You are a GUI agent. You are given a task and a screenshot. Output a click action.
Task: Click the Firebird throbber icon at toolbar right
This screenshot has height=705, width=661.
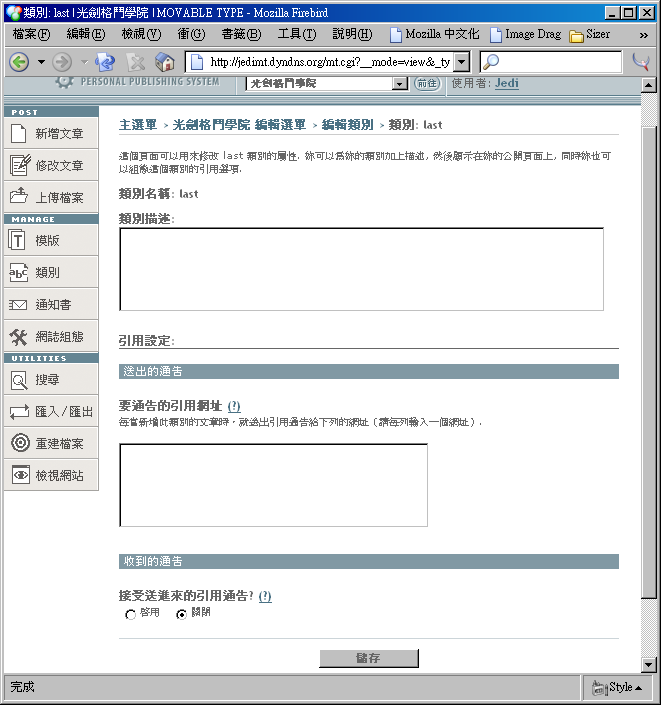click(641, 62)
